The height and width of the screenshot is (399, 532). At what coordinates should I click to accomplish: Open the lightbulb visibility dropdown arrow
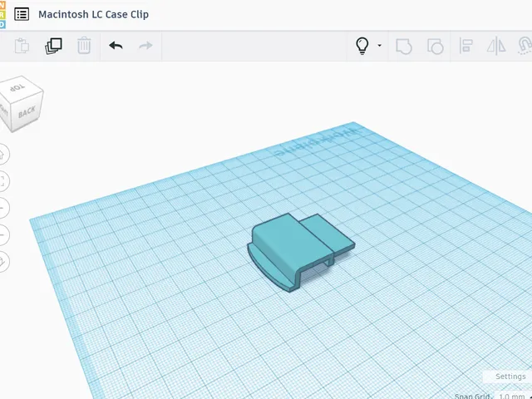pos(379,45)
